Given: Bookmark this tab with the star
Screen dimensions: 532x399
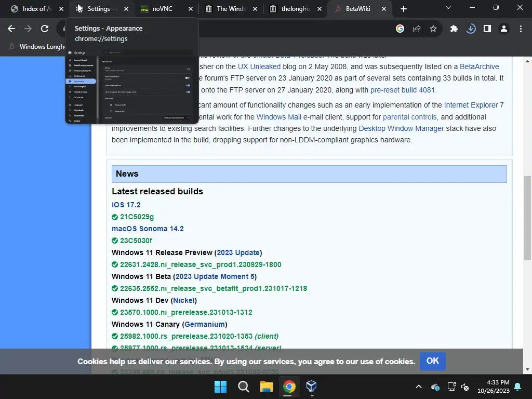Looking at the screenshot, I should (x=433, y=29).
